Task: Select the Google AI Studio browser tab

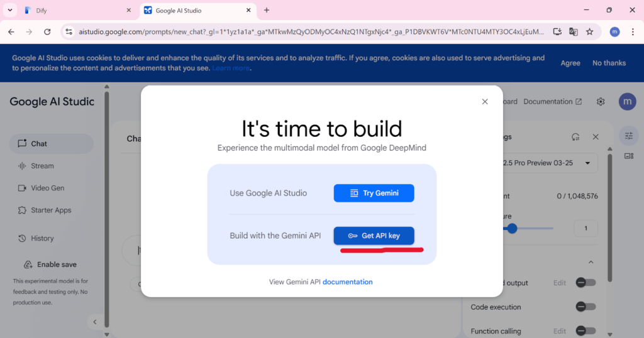Action: (x=198, y=10)
